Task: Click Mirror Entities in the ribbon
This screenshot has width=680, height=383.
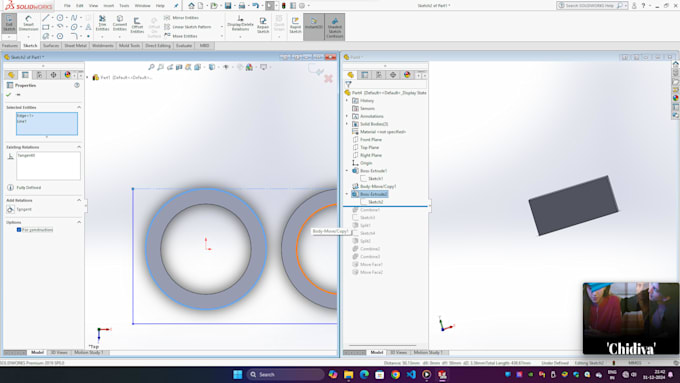Action: [x=181, y=17]
